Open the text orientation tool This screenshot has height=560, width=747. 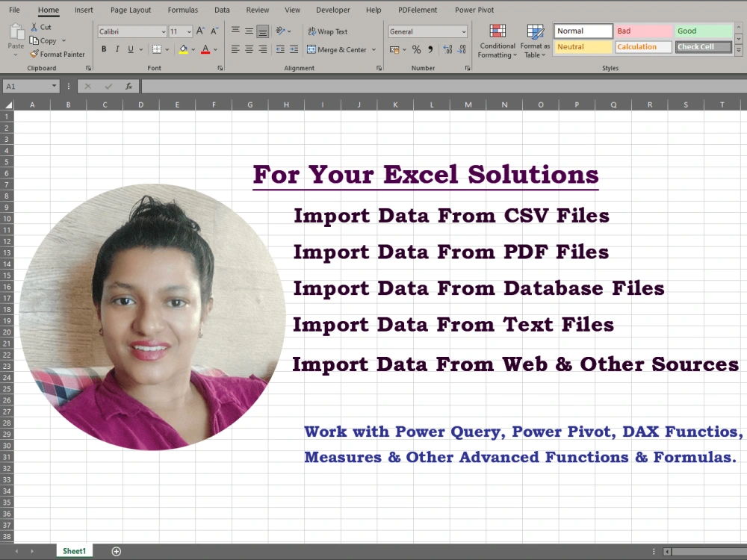(x=281, y=31)
